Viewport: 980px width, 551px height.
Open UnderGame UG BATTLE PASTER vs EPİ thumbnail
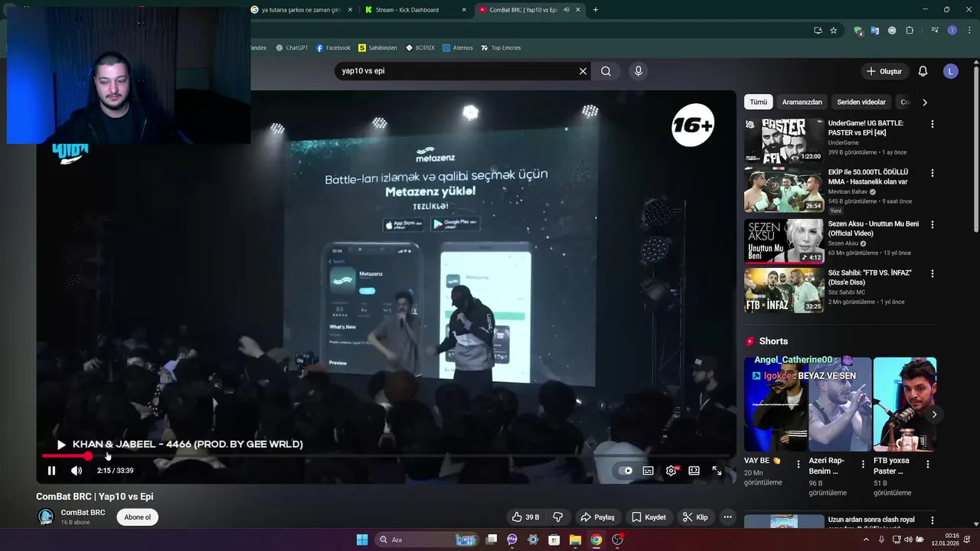coord(784,140)
